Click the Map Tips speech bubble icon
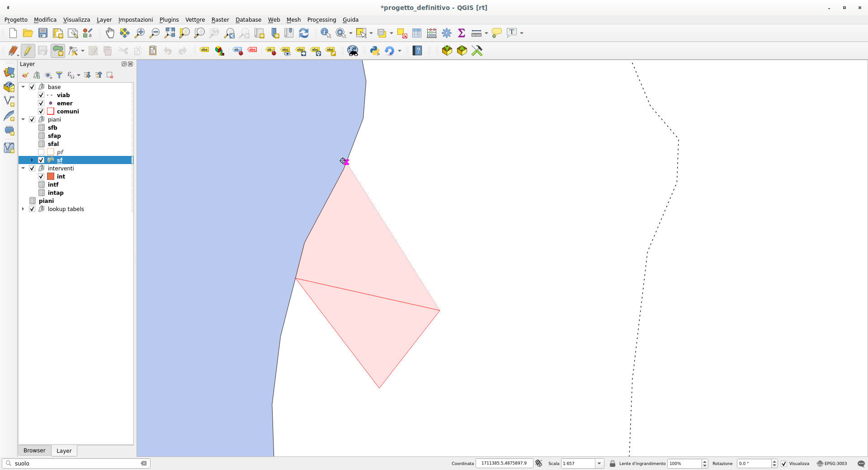Image resolution: width=868 pixels, height=470 pixels. click(497, 33)
